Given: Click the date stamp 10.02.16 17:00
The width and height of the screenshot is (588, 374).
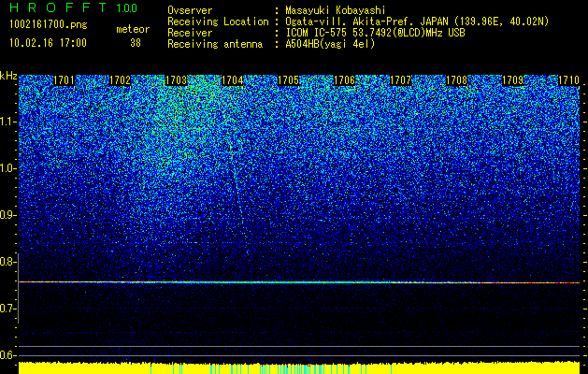Looking at the screenshot, I should (x=48, y=43).
